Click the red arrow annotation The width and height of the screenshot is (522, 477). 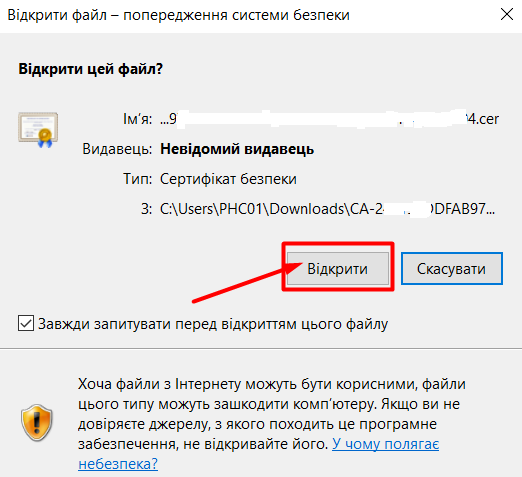(247, 282)
